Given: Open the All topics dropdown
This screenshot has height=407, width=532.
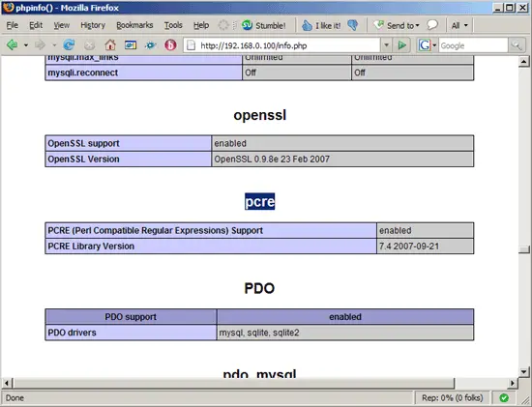Looking at the screenshot, I should tap(459, 25).
